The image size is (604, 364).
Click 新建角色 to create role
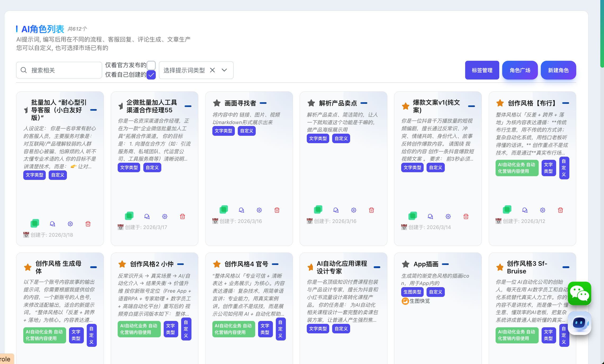(x=558, y=70)
